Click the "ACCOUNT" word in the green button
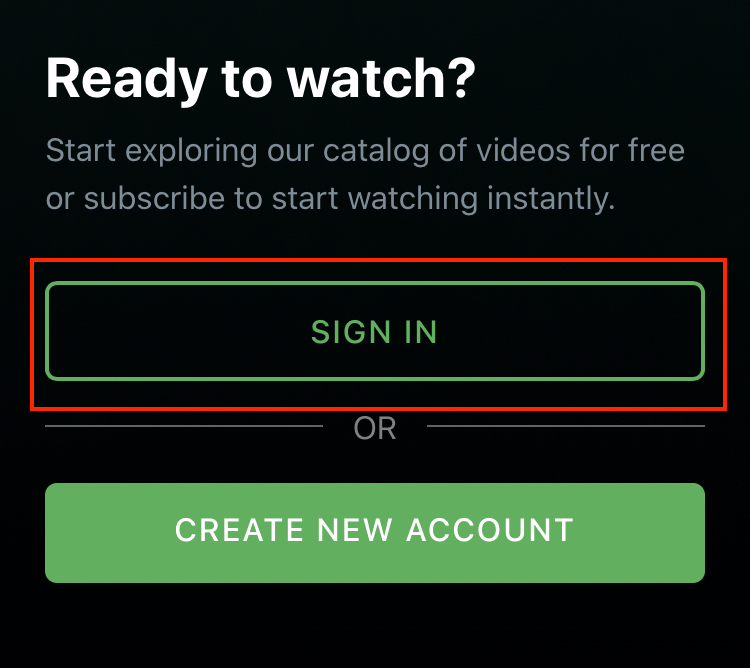750x668 pixels. click(x=490, y=530)
